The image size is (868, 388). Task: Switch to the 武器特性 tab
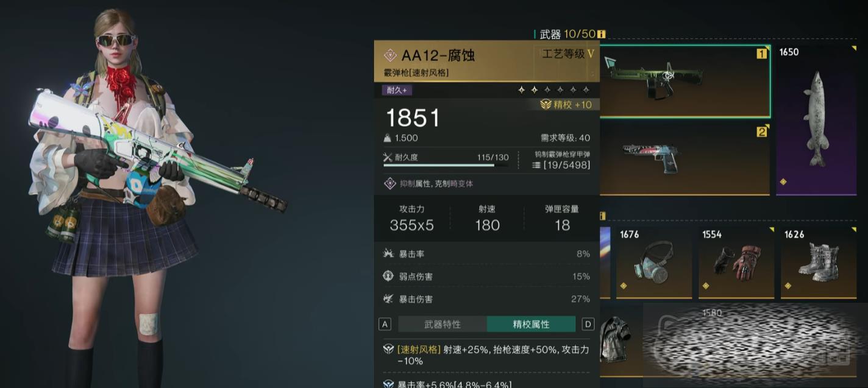[x=443, y=324]
